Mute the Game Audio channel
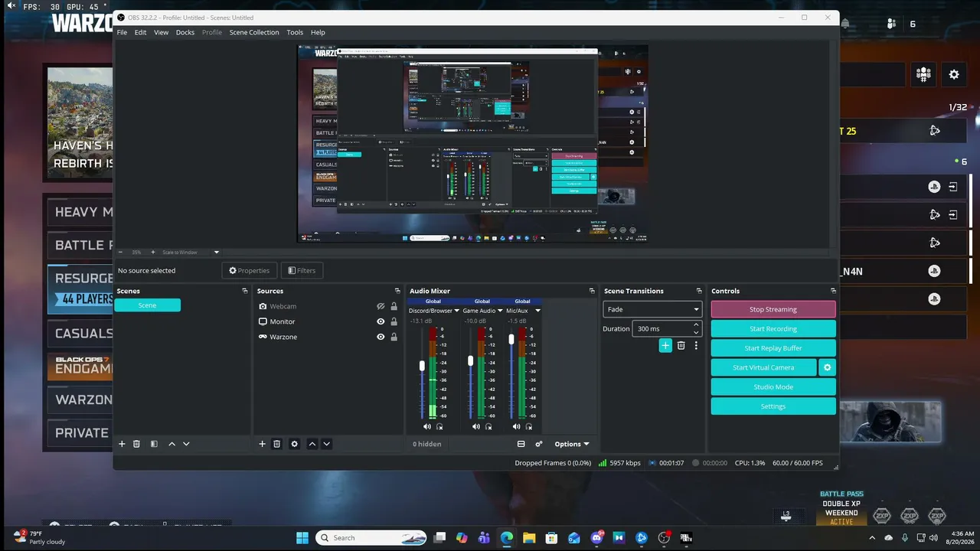 pos(475,426)
